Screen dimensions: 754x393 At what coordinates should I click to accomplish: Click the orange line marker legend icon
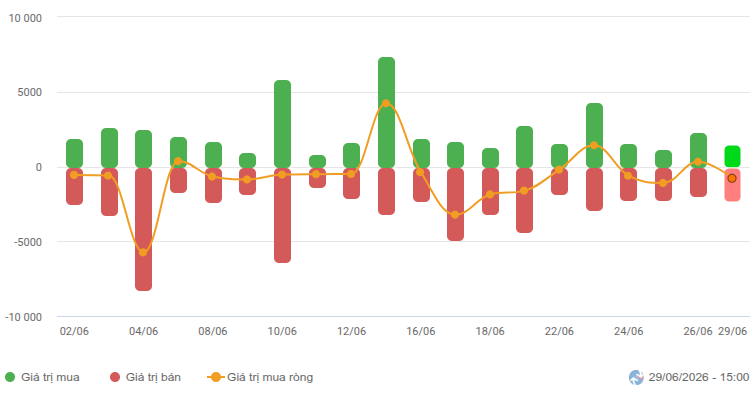[216, 377]
